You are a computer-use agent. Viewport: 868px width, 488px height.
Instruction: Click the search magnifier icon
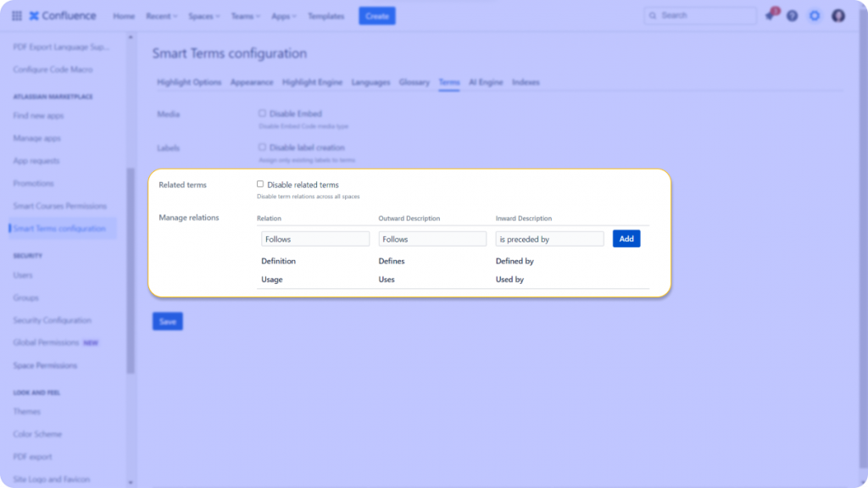click(652, 15)
